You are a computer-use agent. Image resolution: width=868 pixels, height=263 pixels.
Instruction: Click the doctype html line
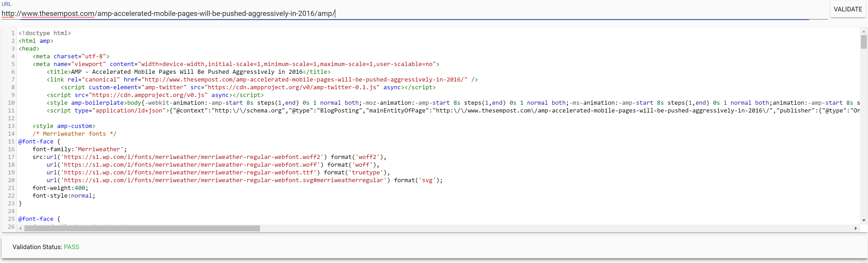pos(44,33)
